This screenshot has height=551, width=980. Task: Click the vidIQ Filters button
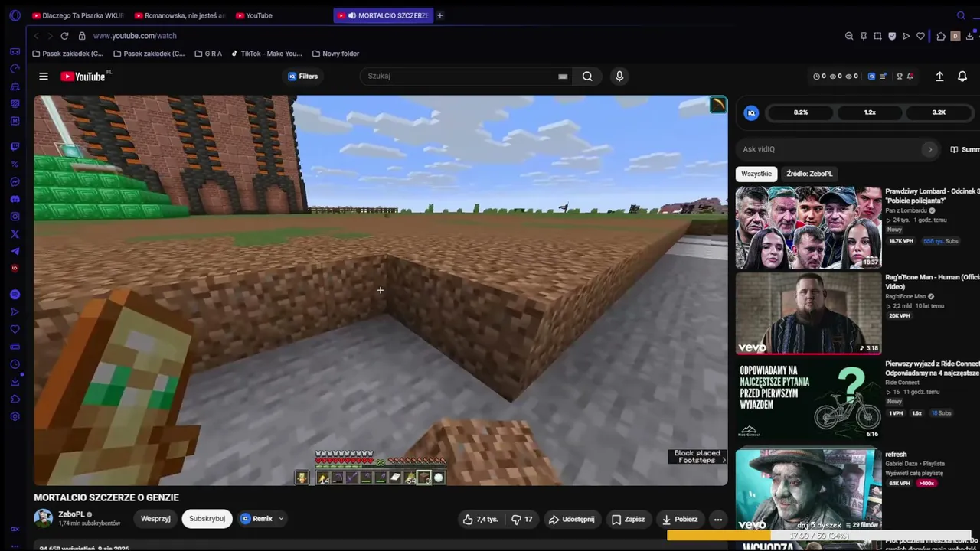click(303, 77)
